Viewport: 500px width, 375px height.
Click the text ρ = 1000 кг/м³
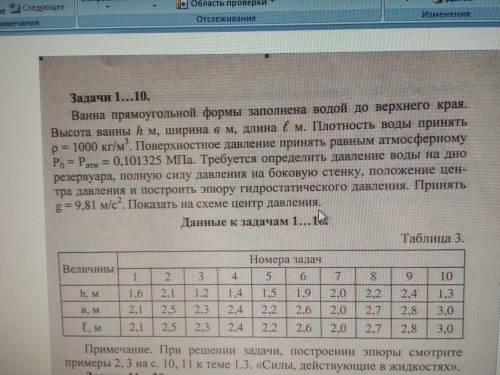[x=91, y=147]
